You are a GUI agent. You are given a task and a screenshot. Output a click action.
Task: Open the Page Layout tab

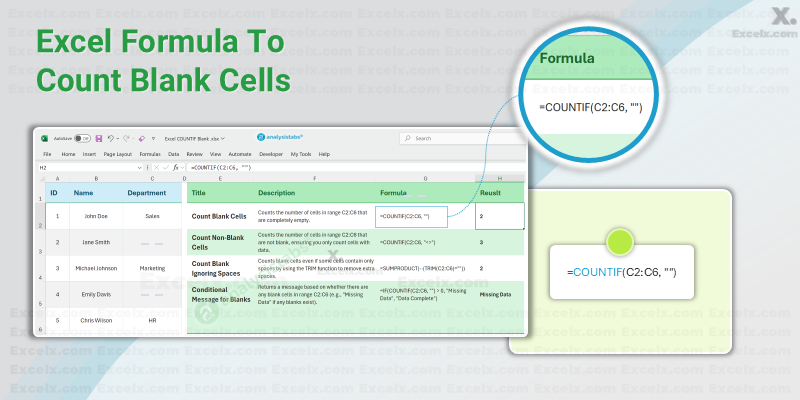point(118,154)
